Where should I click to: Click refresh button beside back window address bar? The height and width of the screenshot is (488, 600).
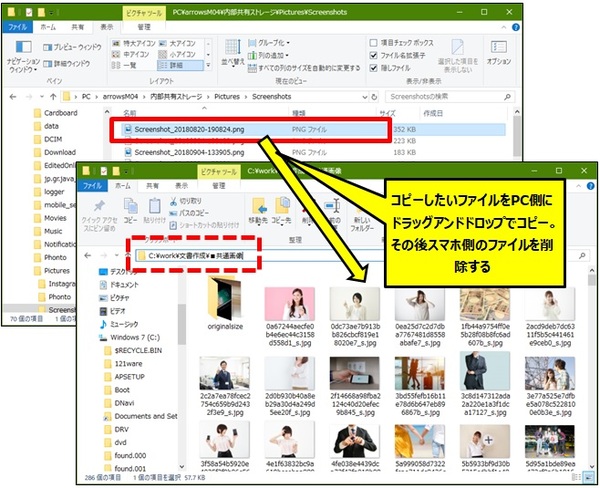tap(374, 97)
